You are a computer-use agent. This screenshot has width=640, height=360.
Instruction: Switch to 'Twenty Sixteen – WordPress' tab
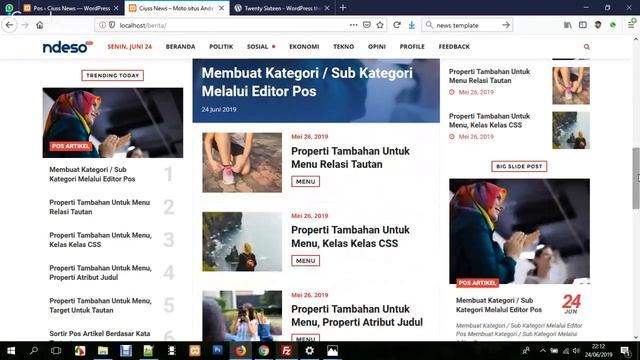click(x=282, y=8)
